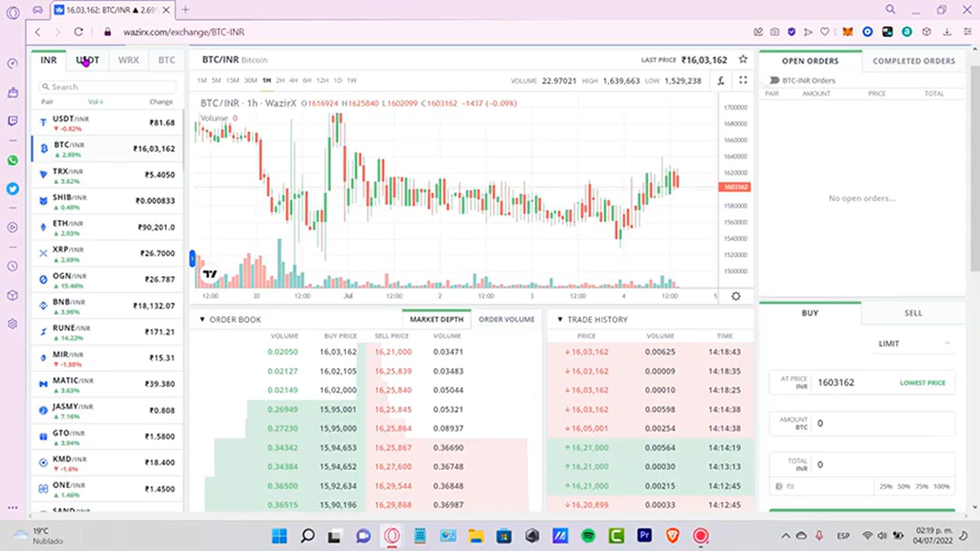980x551 pixels.
Task: Select 1M chart interval
Action: tap(202, 80)
